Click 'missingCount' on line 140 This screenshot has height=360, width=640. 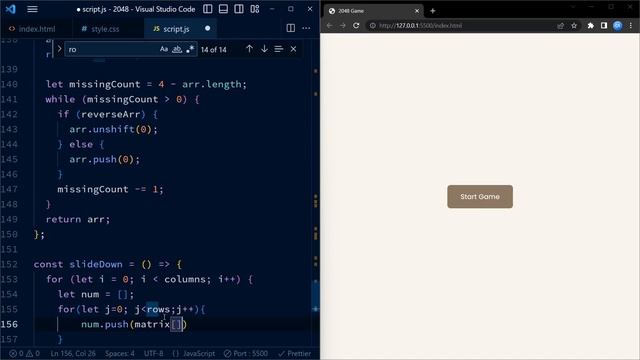[104, 84]
